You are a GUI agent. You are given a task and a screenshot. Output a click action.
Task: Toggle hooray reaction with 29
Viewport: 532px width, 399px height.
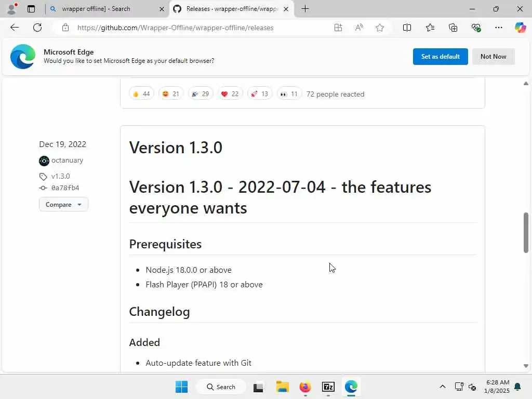[x=201, y=94]
